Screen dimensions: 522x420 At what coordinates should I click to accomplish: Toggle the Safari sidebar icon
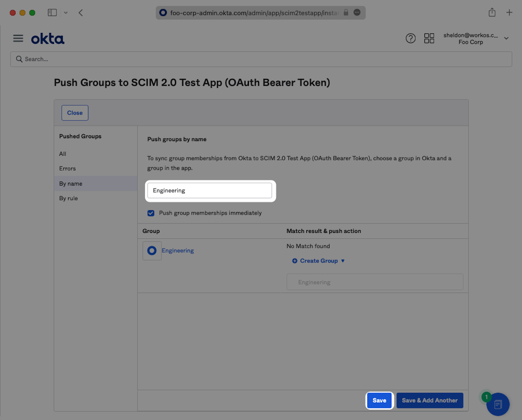click(52, 13)
